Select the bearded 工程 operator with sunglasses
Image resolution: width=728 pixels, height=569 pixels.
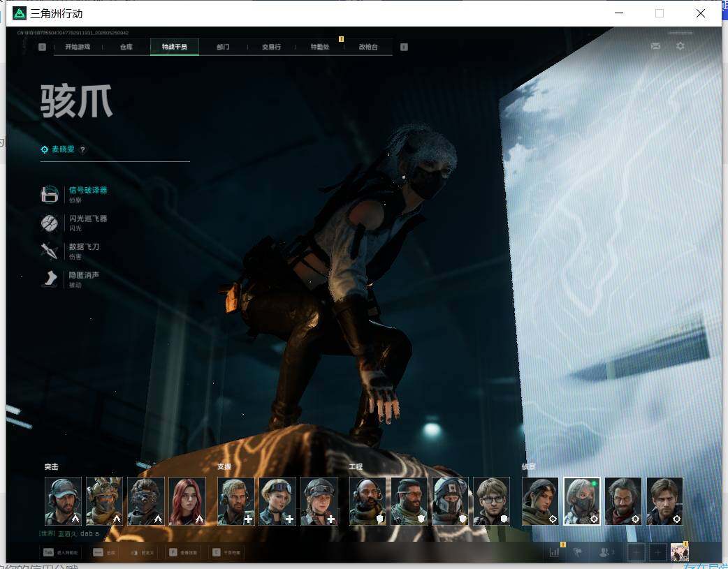coord(409,501)
